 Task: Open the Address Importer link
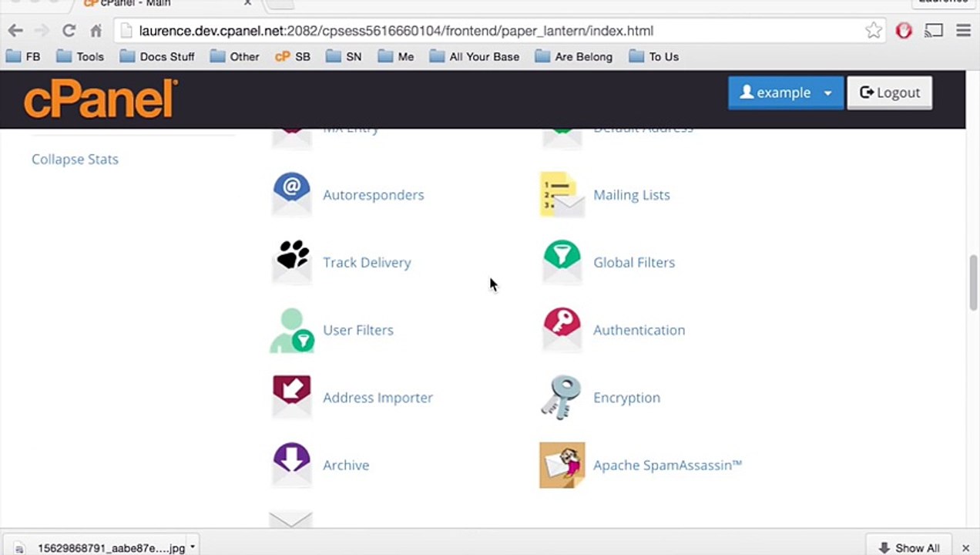click(378, 398)
